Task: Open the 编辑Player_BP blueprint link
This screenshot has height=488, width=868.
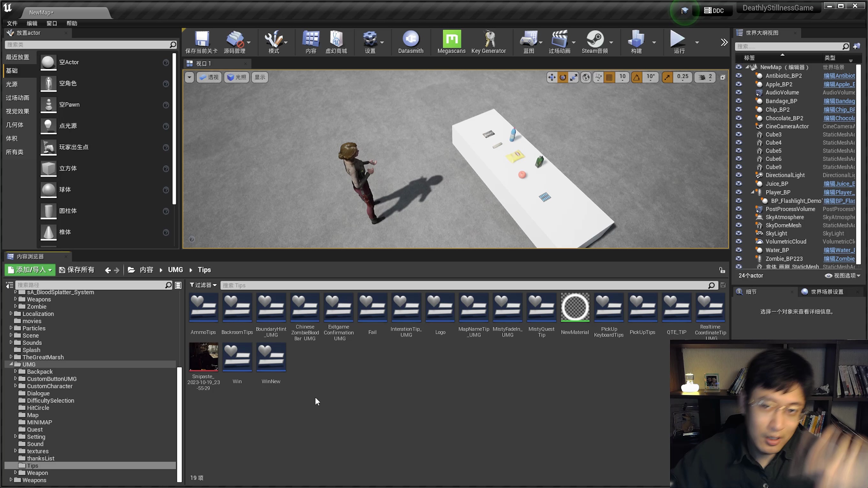Action: tap(839, 192)
